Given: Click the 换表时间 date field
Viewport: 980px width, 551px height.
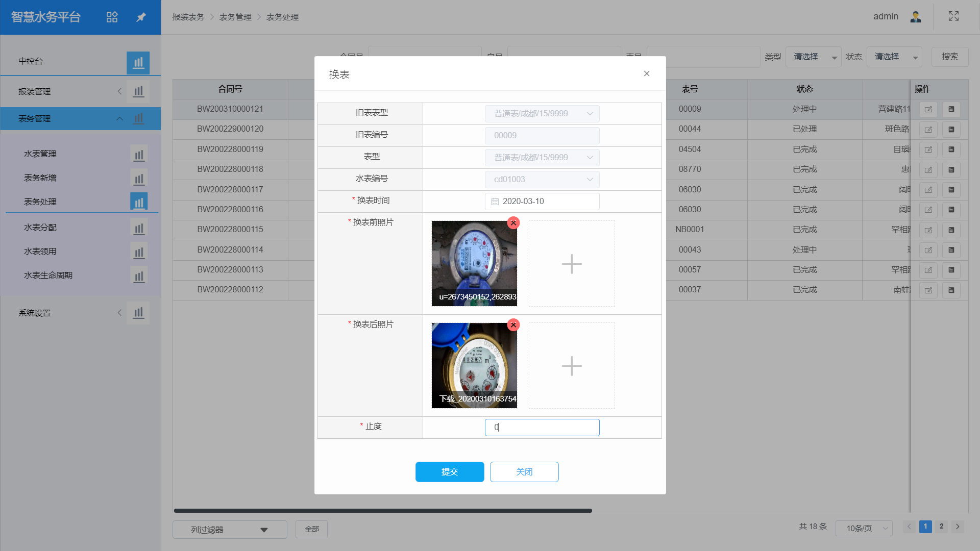Looking at the screenshot, I should click(542, 202).
